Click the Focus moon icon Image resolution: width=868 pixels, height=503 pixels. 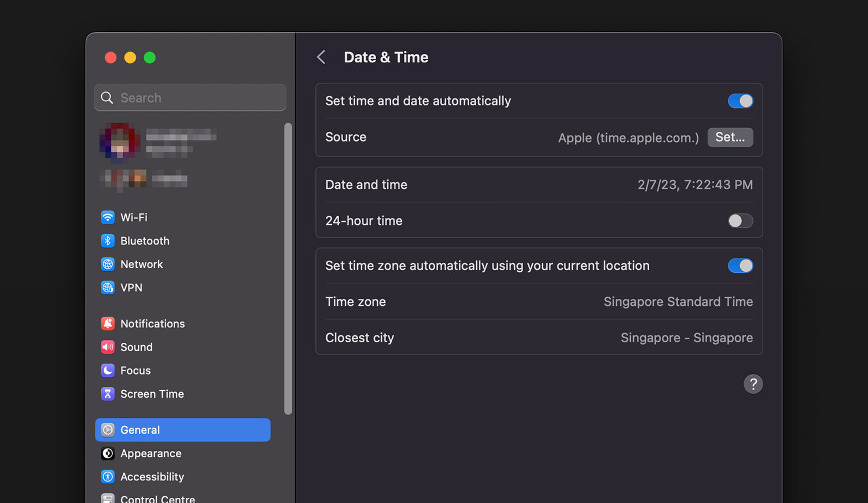[x=108, y=370]
